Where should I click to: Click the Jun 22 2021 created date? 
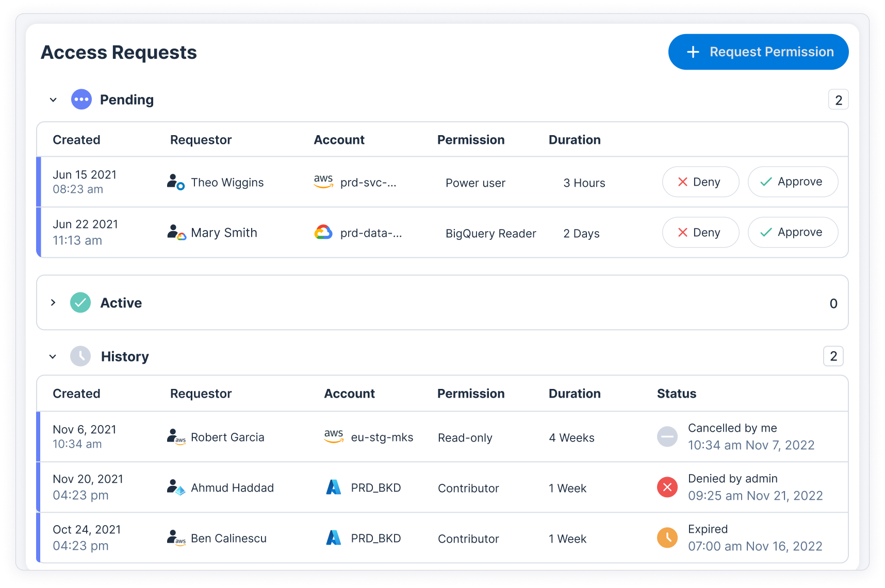coord(85,224)
